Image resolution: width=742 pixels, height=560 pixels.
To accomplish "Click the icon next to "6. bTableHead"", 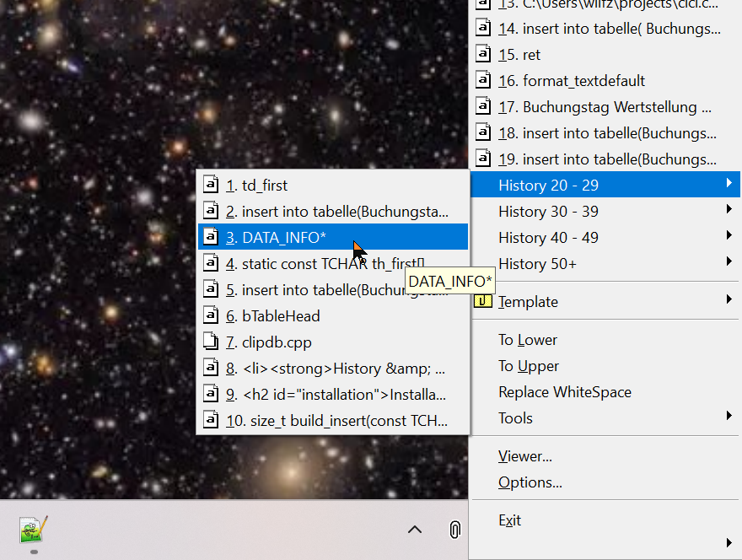I will 210,315.
